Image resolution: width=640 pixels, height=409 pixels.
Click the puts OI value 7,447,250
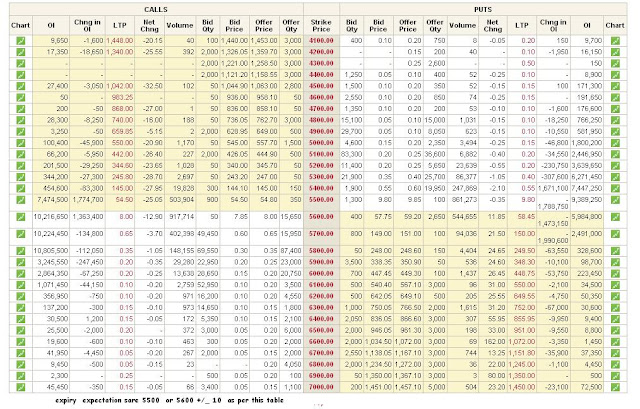tap(587, 189)
